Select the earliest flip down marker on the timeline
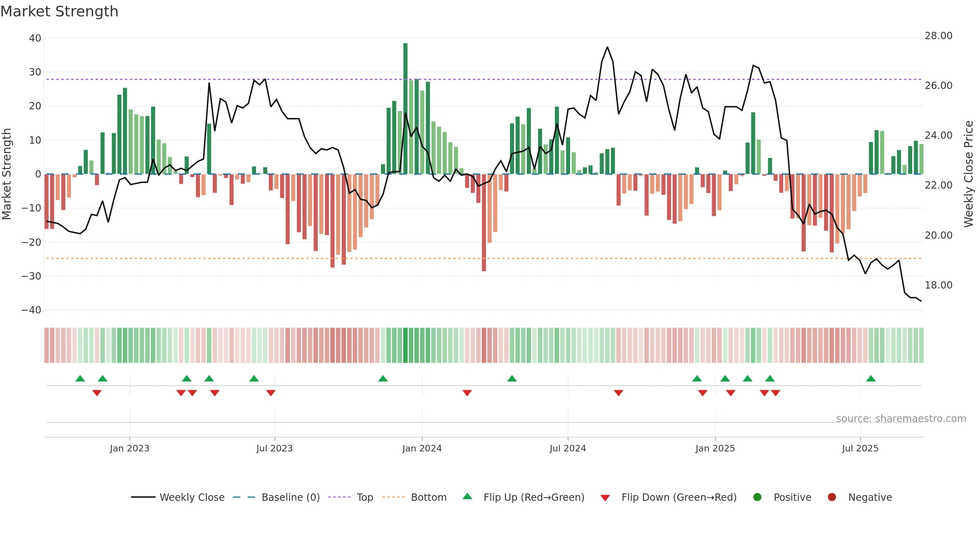980x551 pixels. 97,393
